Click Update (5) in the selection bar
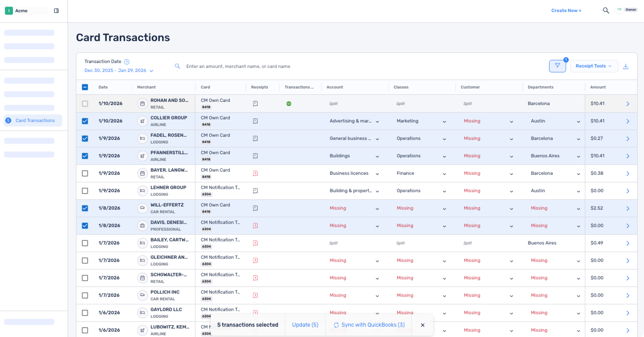The width and height of the screenshot is (644, 337). tap(305, 325)
